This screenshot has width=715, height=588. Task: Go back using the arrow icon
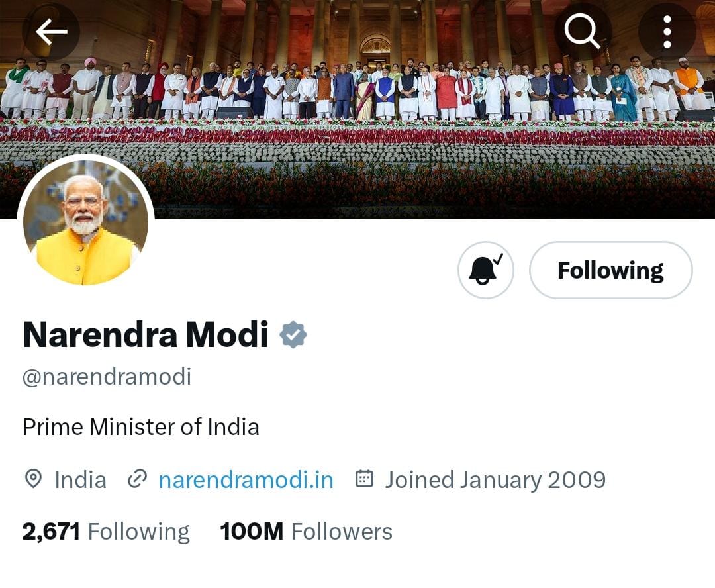(51, 32)
